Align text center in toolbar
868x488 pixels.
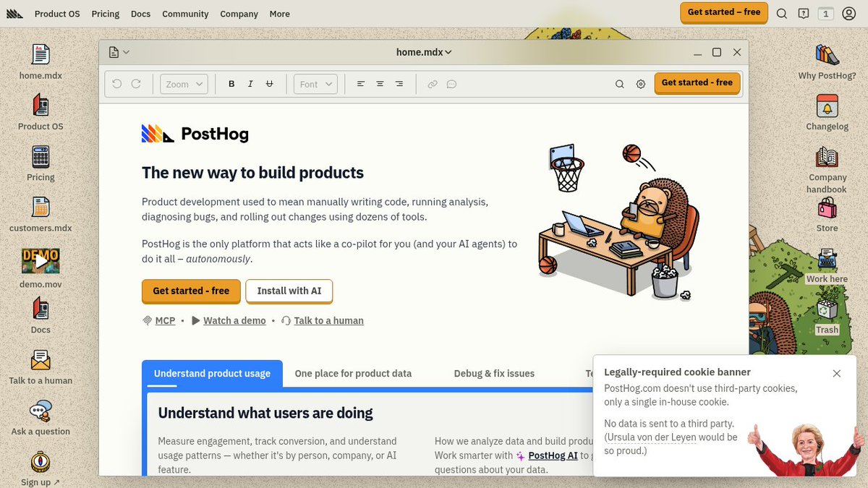click(380, 84)
